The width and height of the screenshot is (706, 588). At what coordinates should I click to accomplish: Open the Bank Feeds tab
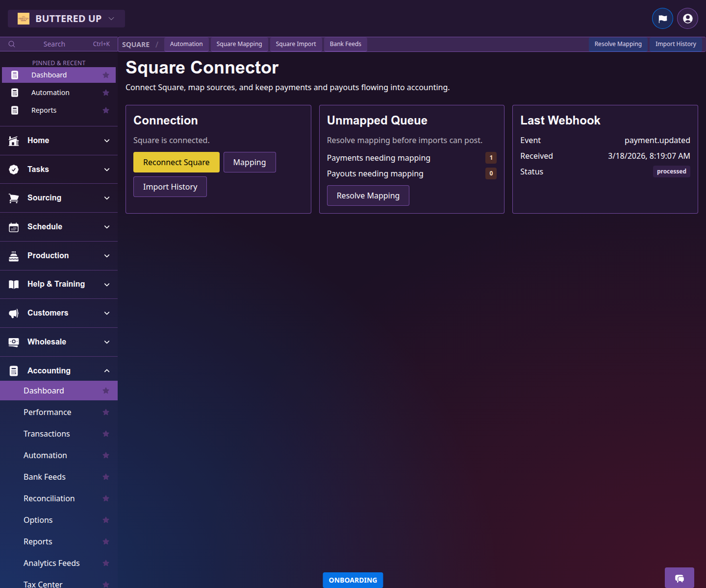click(345, 44)
